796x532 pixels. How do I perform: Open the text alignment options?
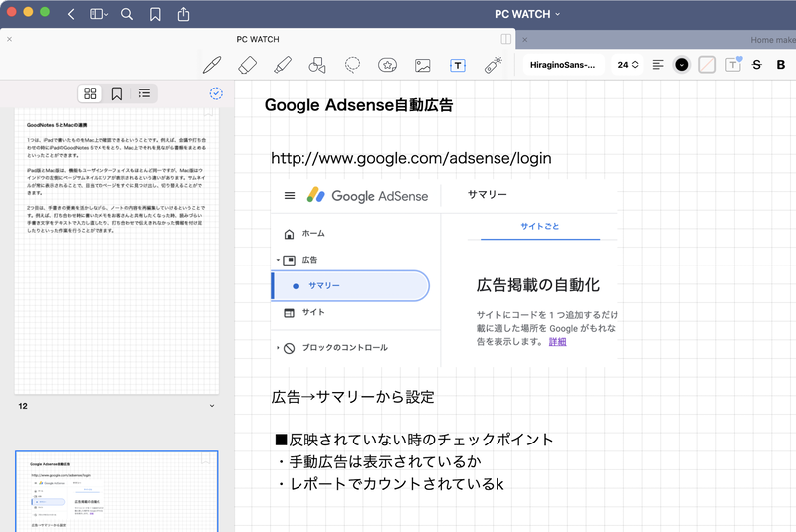pyautogui.click(x=658, y=65)
